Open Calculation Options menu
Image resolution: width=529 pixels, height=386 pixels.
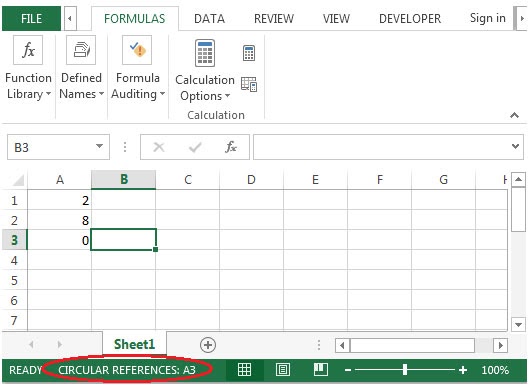pyautogui.click(x=205, y=71)
